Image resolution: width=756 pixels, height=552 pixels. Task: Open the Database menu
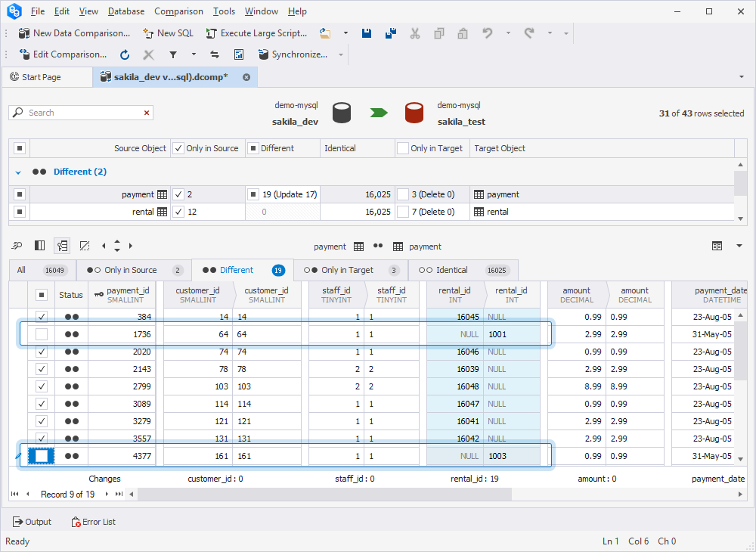(126, 11)
